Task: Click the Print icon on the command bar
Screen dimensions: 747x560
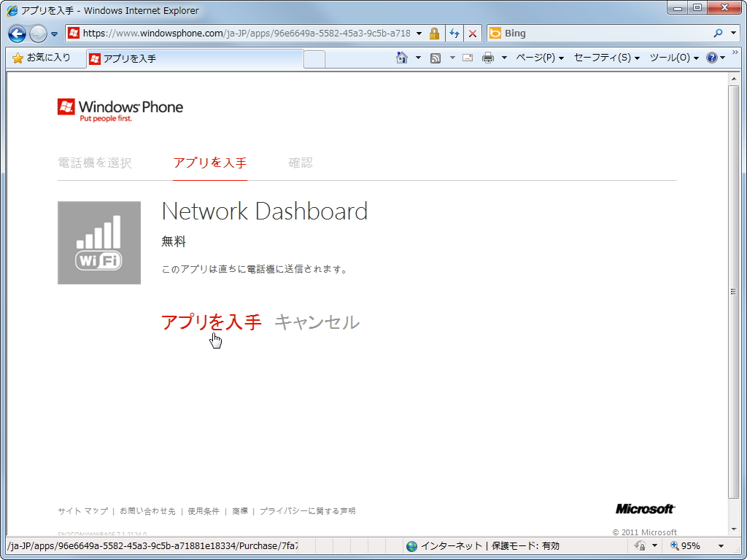Action: point(487,58)
